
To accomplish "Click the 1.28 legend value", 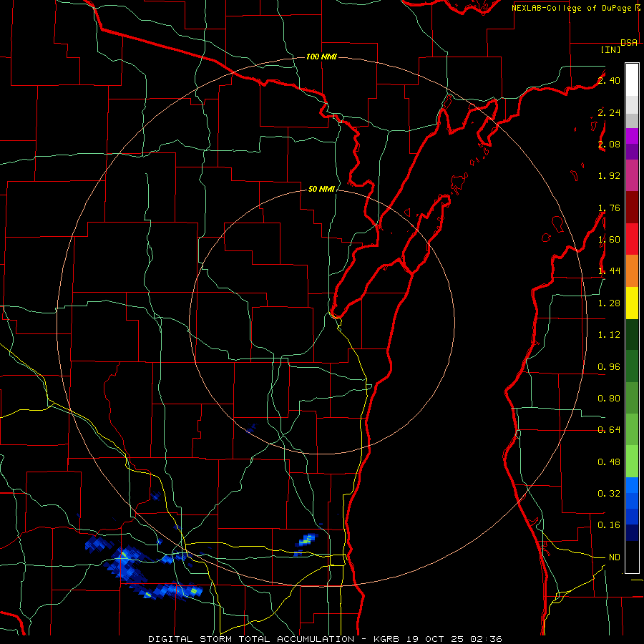I will coord(609,303).
